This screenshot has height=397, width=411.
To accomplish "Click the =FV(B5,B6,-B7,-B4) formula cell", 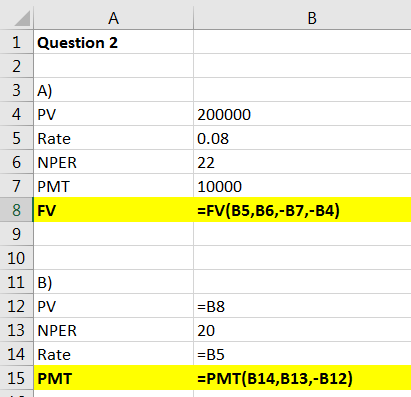I will pyautogui.click(x=302, y=210).
